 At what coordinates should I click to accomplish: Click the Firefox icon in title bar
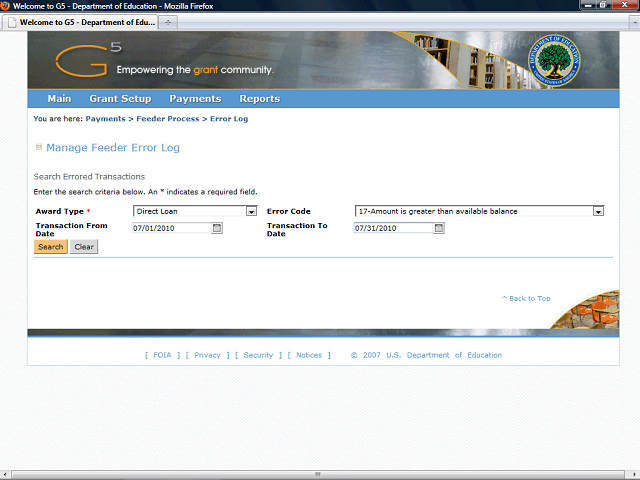click(x=5, y=6)
